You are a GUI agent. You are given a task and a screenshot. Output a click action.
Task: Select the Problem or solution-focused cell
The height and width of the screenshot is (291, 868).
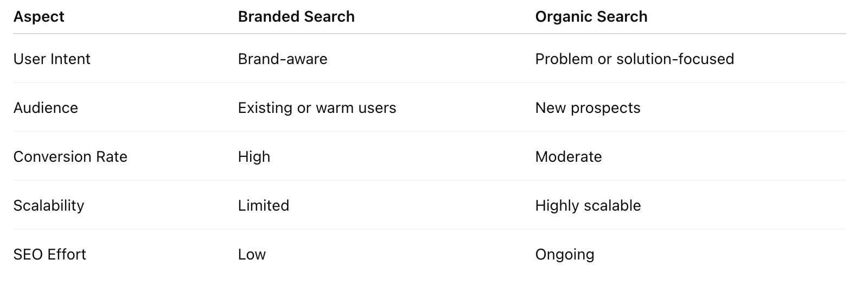(634, 59)
